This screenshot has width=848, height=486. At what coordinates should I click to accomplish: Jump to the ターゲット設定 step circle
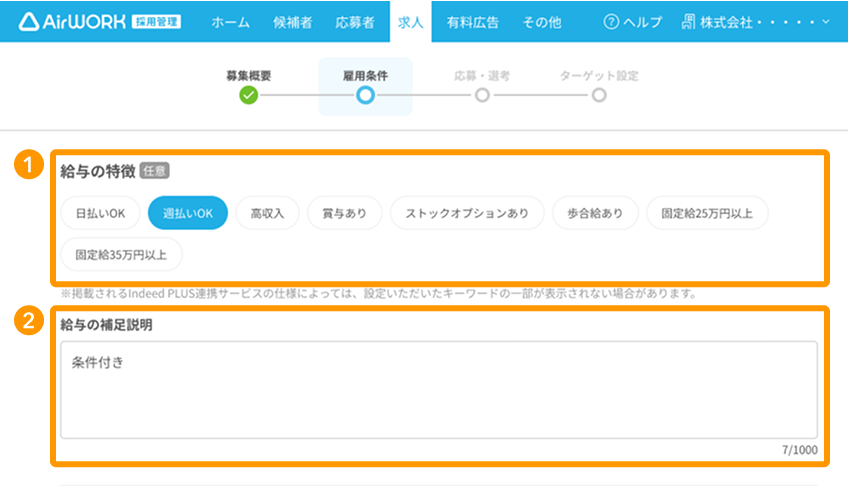(x=599, y=95)
